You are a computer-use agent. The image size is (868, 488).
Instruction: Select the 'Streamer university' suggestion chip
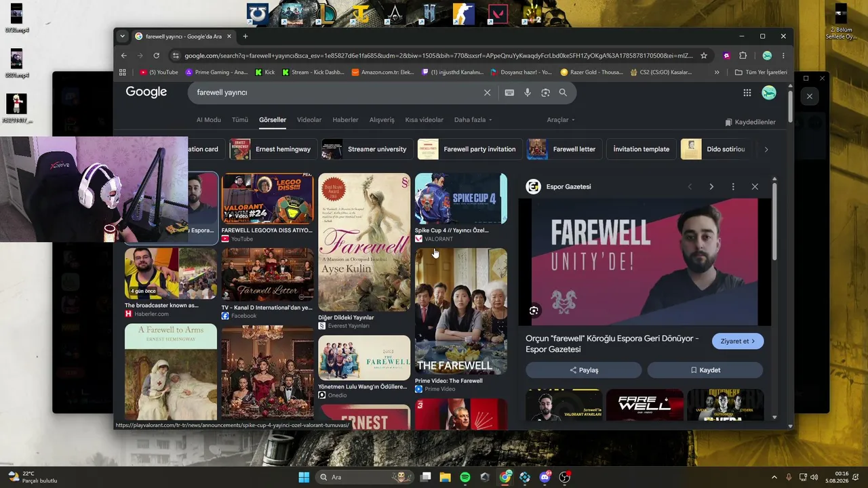pos(368,149)
